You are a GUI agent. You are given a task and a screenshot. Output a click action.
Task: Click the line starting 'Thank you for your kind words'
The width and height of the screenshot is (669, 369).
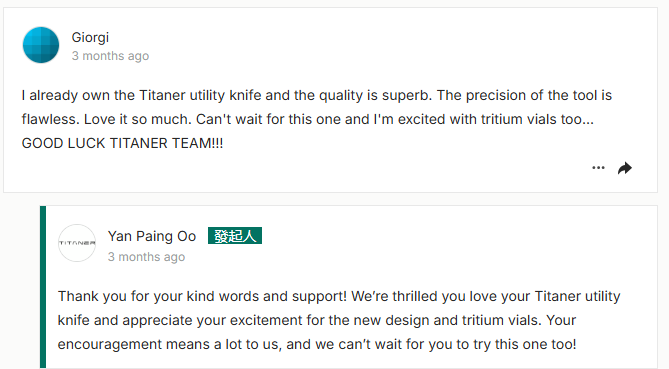coord(339,296)
